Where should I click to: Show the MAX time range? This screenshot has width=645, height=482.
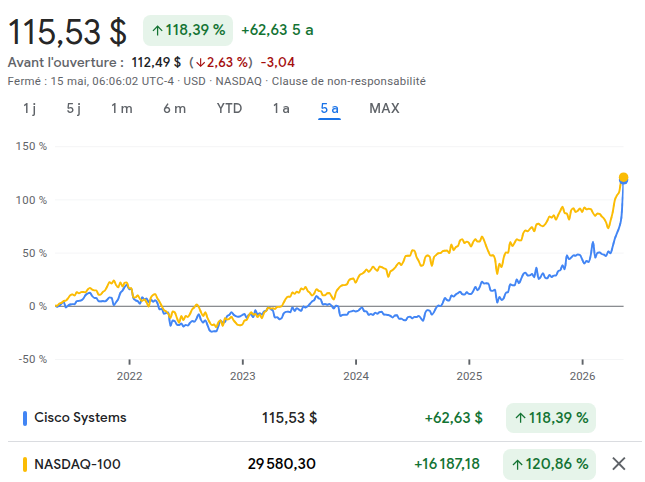(384, 109)
